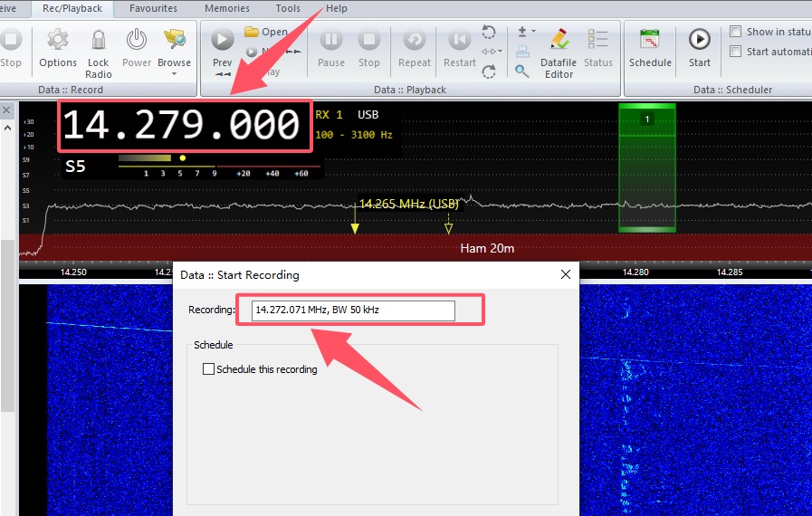
Task: Toggle the Start automatically checkbox
Action: [736, 52]
